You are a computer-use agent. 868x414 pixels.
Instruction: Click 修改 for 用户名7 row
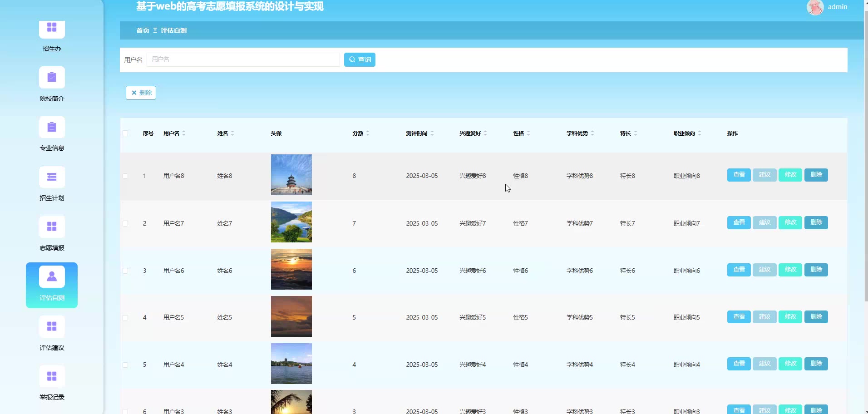pyautogui.click(x=790, y=222)
